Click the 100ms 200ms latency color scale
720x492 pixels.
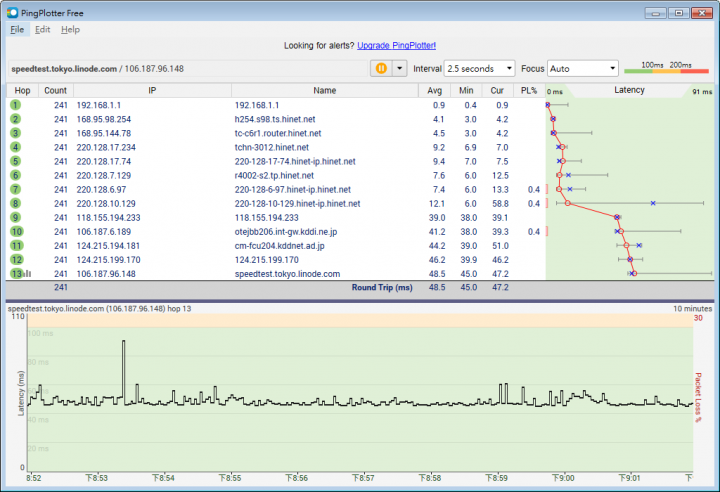coord(666,68)
